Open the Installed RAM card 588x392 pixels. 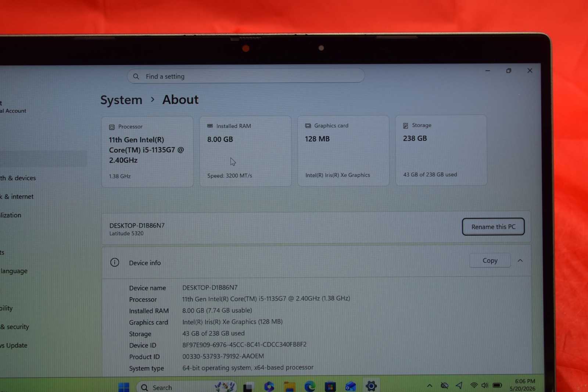point(245,151)
